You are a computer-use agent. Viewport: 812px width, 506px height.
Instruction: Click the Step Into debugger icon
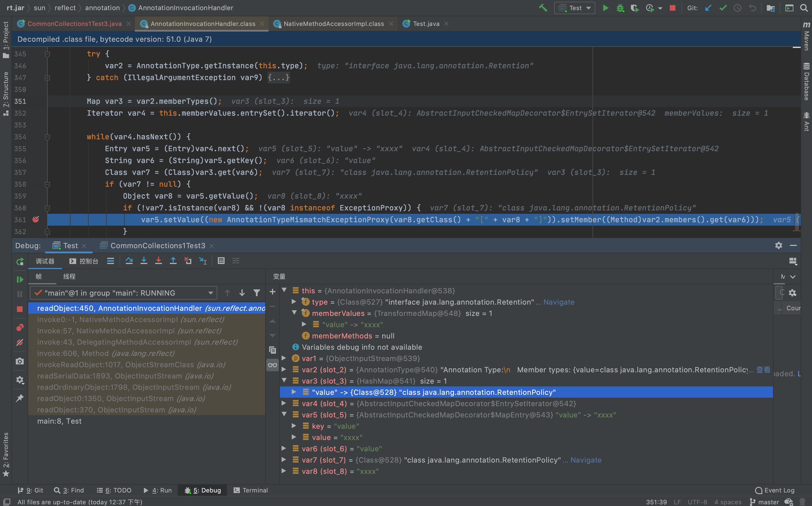click(x=144, y=261)
